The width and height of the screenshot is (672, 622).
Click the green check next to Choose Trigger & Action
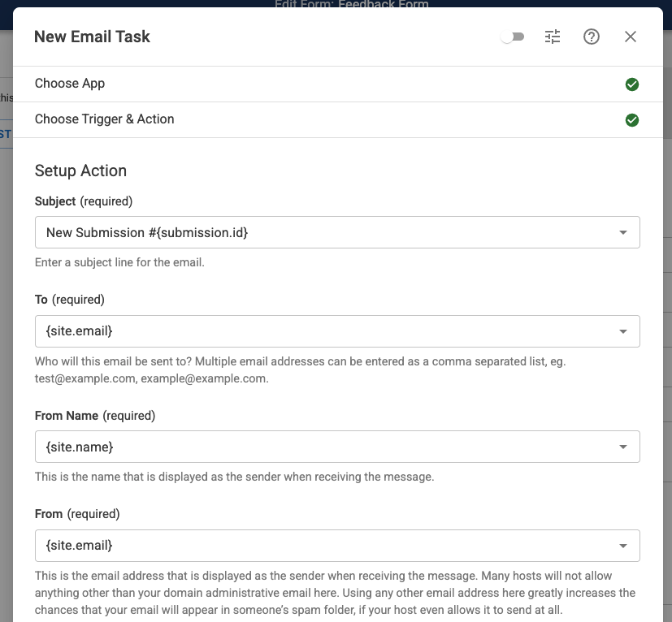click(x=631, y=120)
